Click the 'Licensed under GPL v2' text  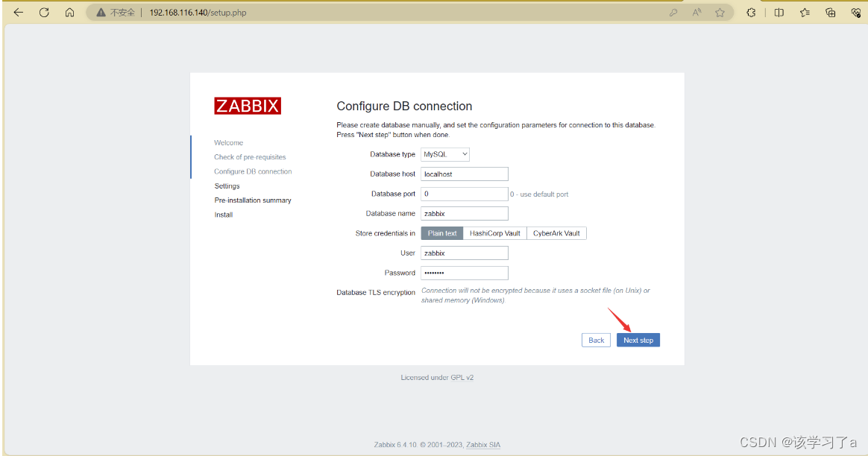[x=437, y=378]
